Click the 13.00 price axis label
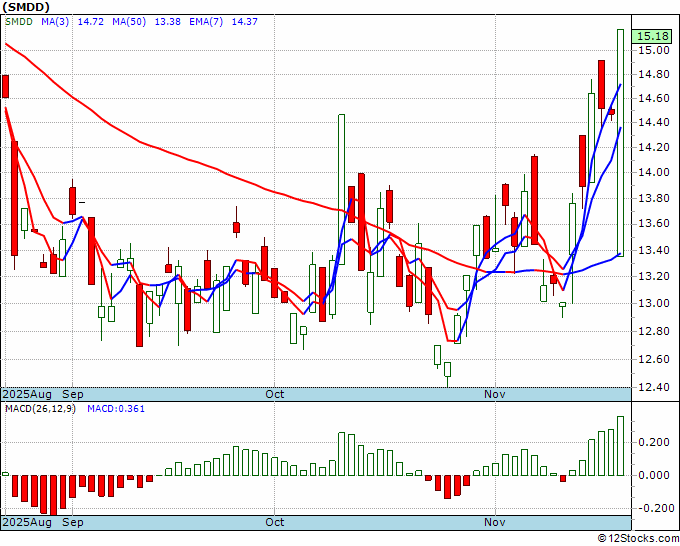Image resolution: width=680 pixels, height=546 pixels. tap(654, 303)
